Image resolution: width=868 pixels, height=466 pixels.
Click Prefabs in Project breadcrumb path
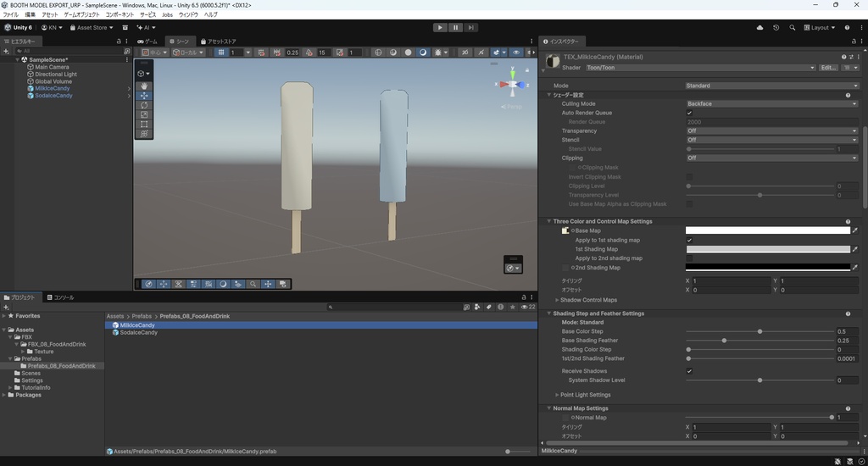142,317
